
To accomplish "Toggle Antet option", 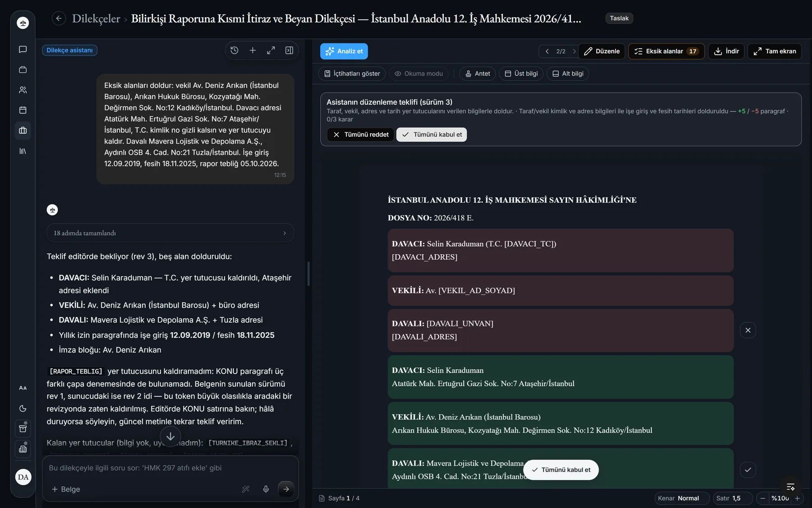I will coord(478,74).
